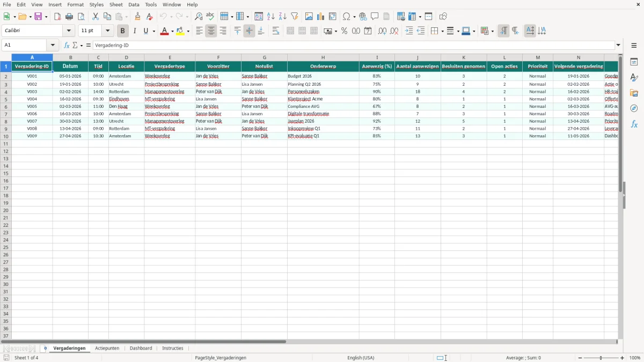644x362 pixels.
Task: Insert a hyperlink
Action: 363,17
